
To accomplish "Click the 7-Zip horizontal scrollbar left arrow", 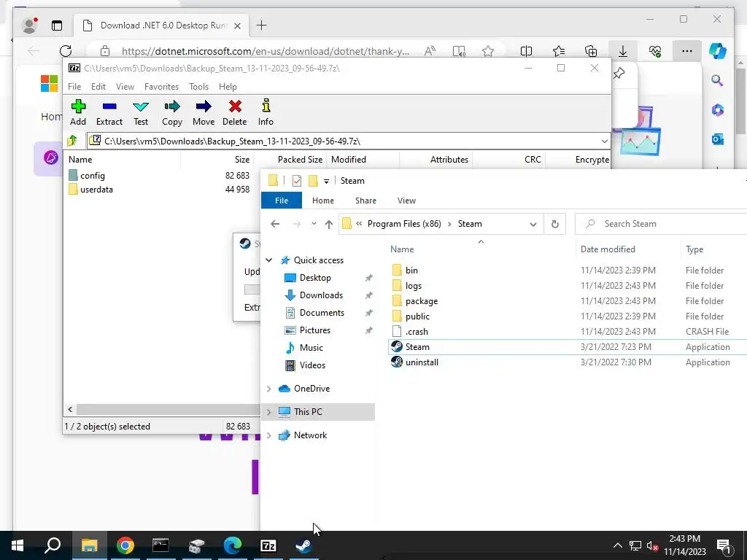I will click(71, 410).
